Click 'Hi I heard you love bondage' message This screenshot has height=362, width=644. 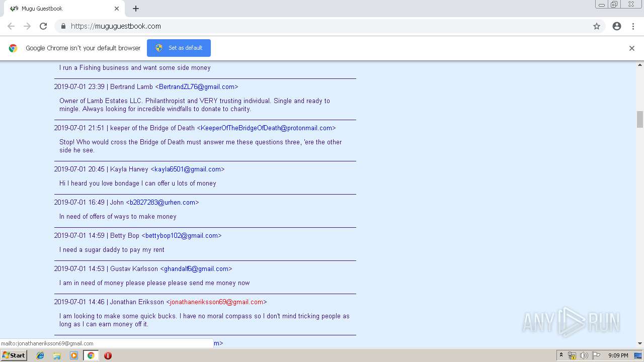(x=138, y=183)
